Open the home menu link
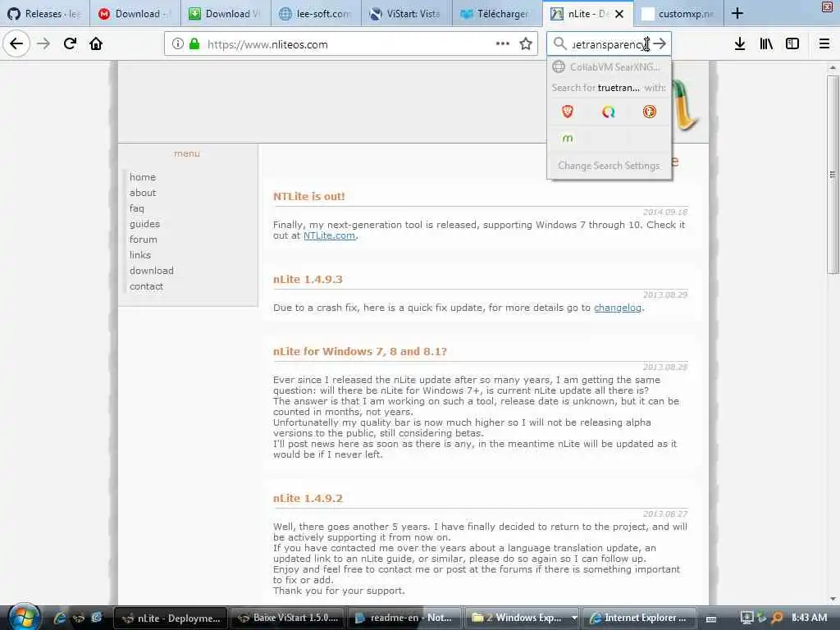Screen dimensions: 840x630 [143, 177]
